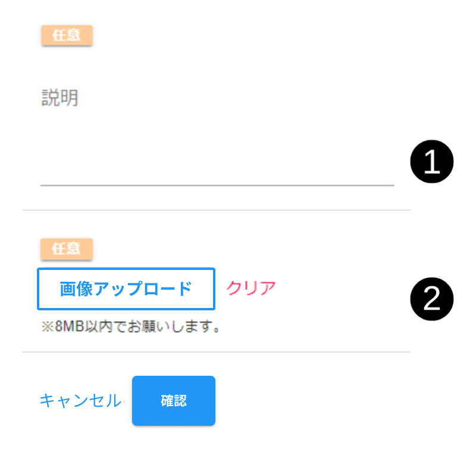
Task: Confirm the form with 確認
Action: tap(174, 401)
